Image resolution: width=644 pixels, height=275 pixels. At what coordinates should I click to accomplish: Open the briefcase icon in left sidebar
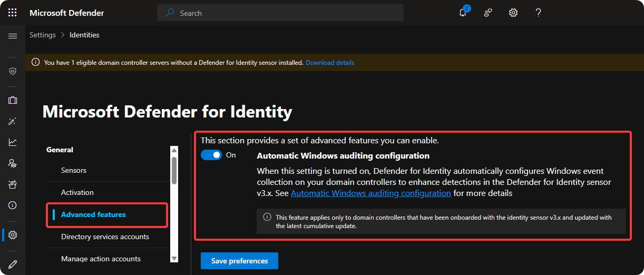(13, 100)
